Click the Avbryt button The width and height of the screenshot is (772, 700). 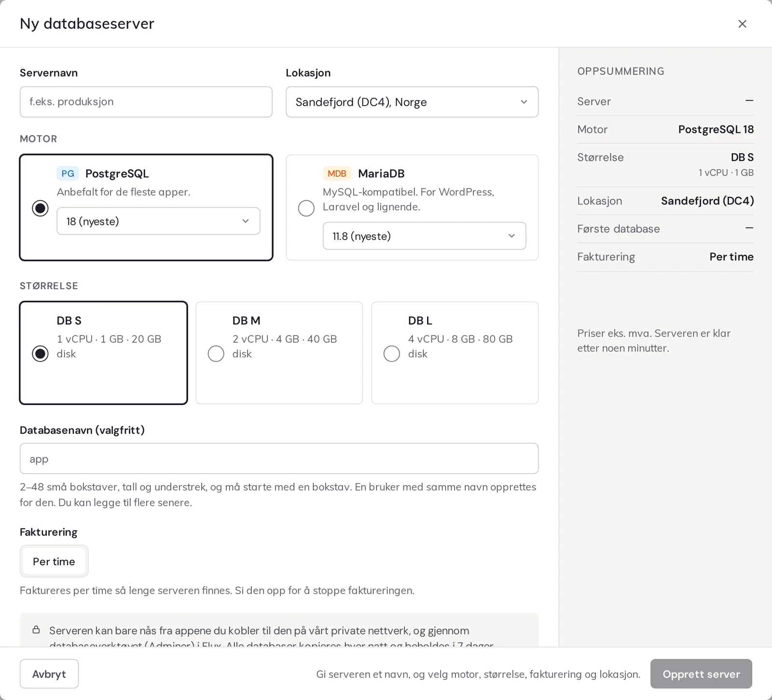49,674
